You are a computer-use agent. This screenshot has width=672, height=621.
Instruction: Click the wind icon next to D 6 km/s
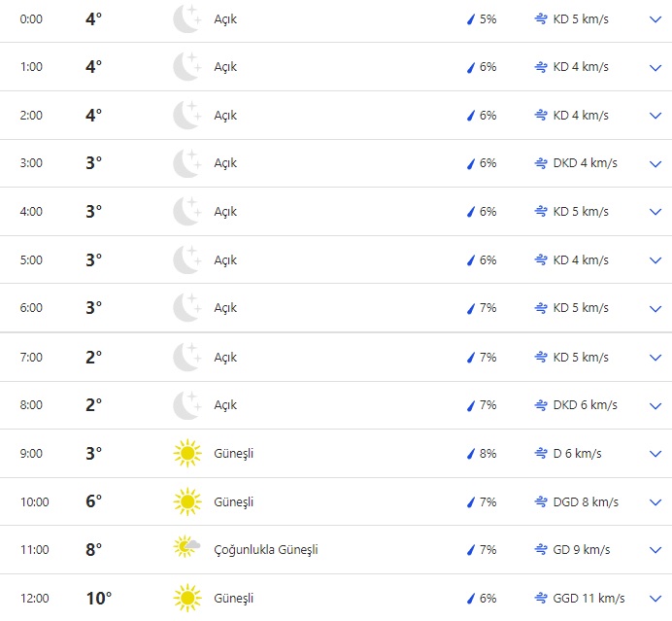541,453
